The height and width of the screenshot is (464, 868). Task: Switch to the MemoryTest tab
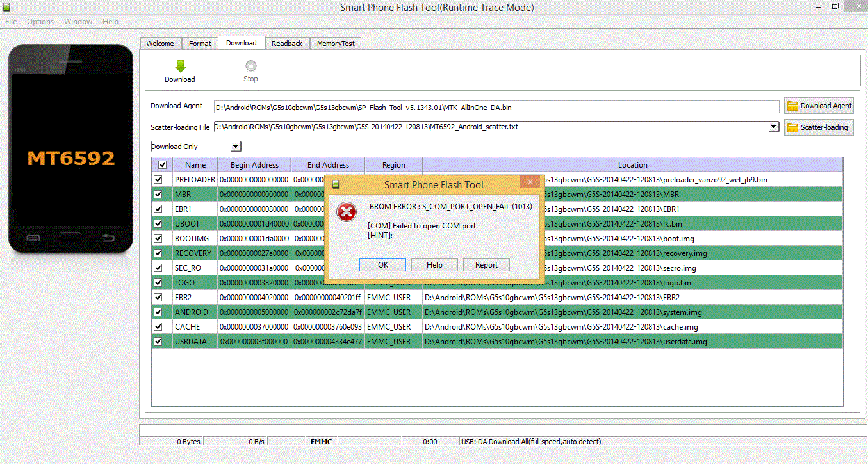pos(336,44)
